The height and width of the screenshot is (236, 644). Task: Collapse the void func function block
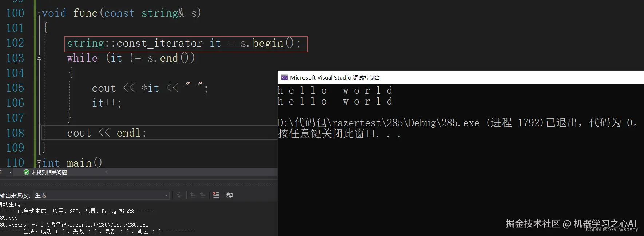coord(39,13)
